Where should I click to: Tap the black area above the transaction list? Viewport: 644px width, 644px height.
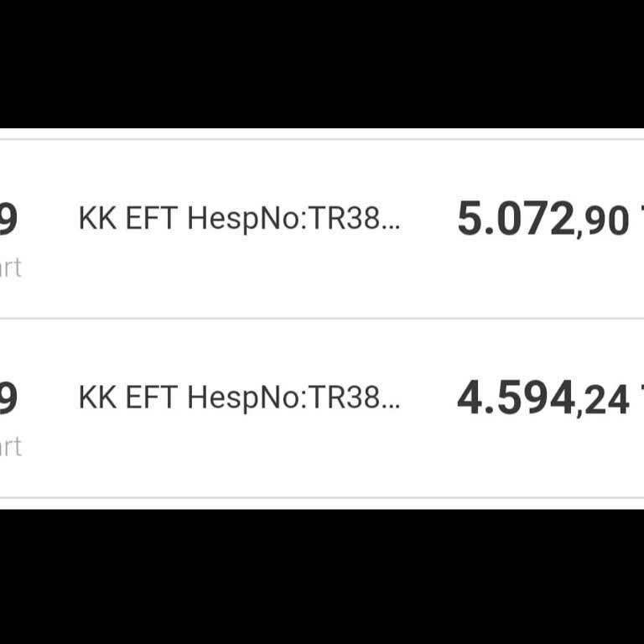click(322, 63)
